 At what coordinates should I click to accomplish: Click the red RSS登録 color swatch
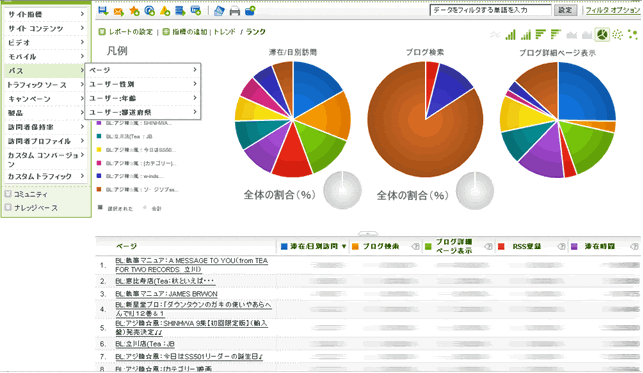pyautogui.click(x=501, y=246)
